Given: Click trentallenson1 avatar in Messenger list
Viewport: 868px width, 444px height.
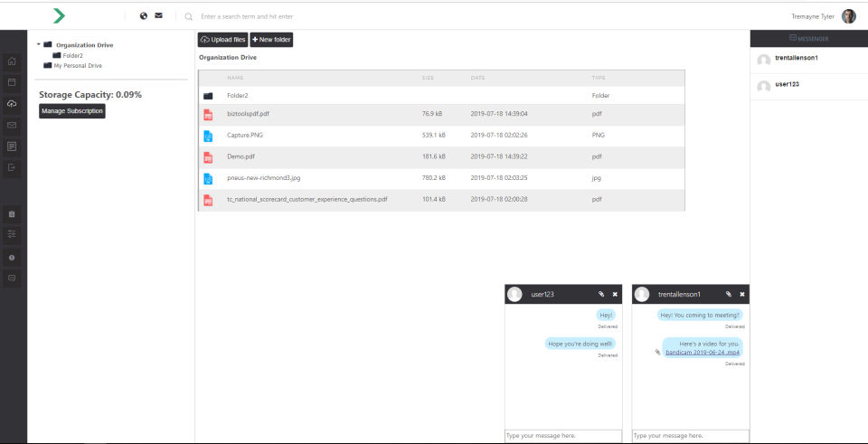Looking at the screenshot, I should tap(764, 61).
